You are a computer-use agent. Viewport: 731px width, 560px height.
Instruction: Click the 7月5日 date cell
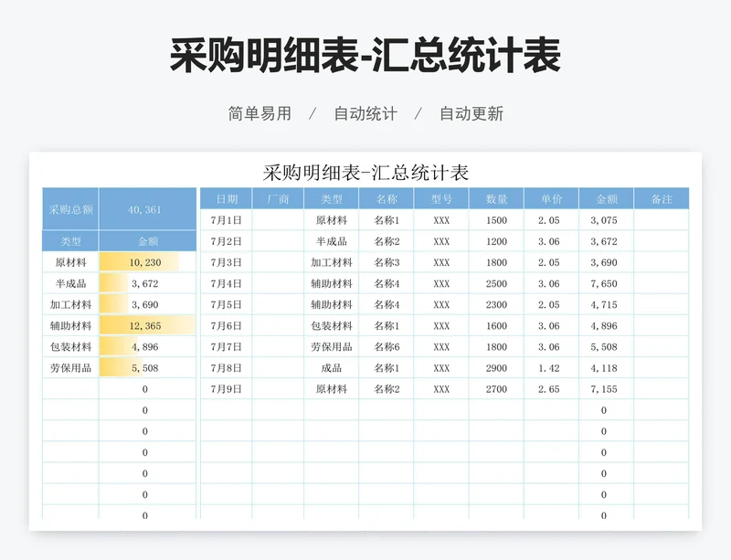coord(226,304)
